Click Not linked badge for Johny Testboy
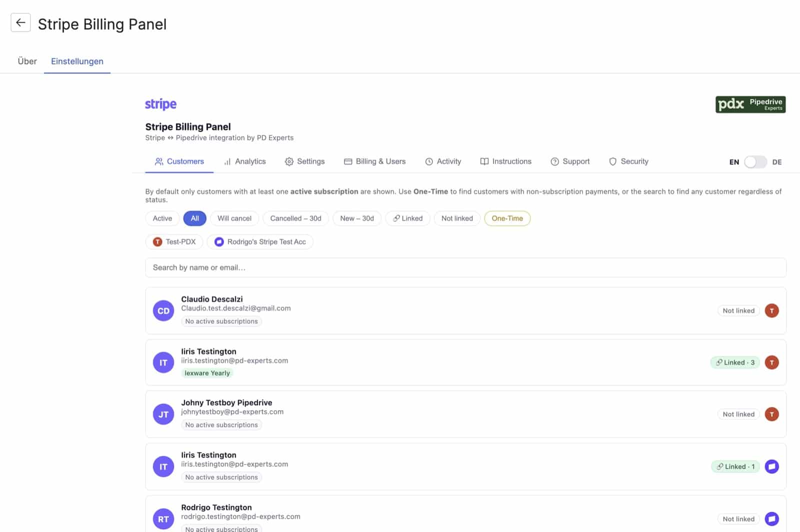Screen dimensions: 800x532 tap(738, 414)
